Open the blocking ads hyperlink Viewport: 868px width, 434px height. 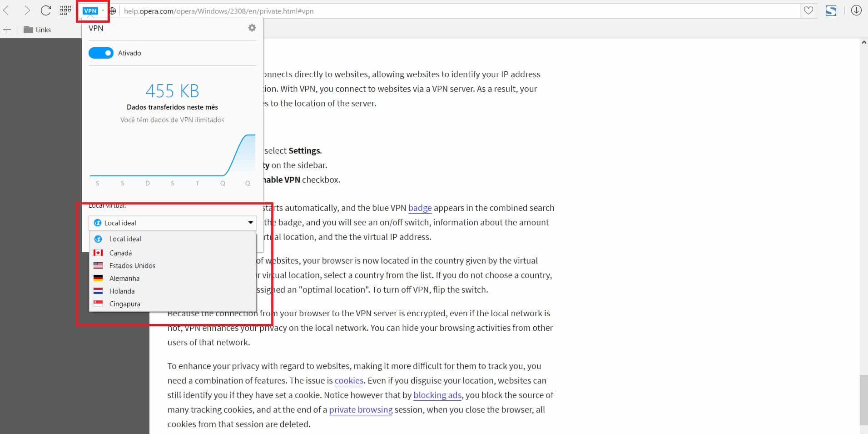point(437,395)
